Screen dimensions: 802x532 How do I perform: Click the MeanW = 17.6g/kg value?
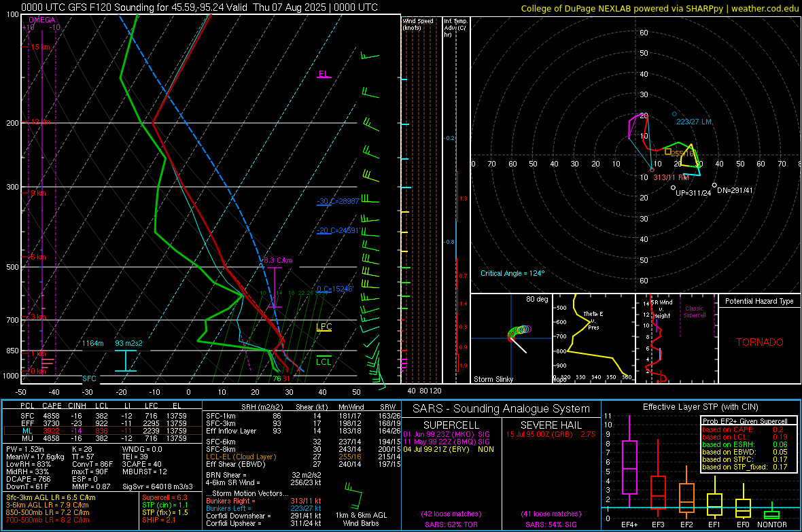35,457
